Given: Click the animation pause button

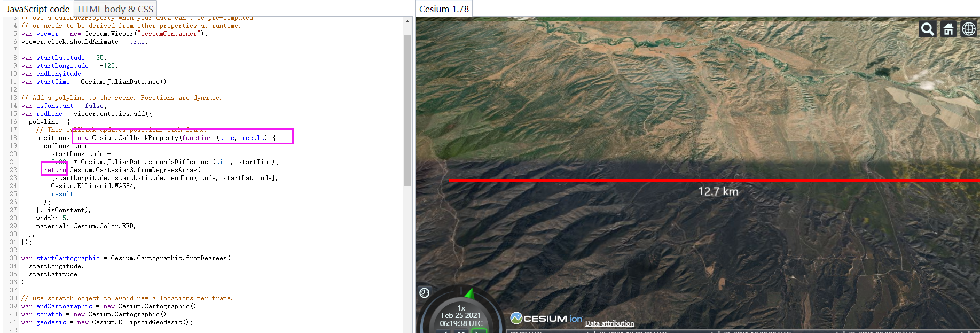Looking at the screenshot, I should click(461, 331).
